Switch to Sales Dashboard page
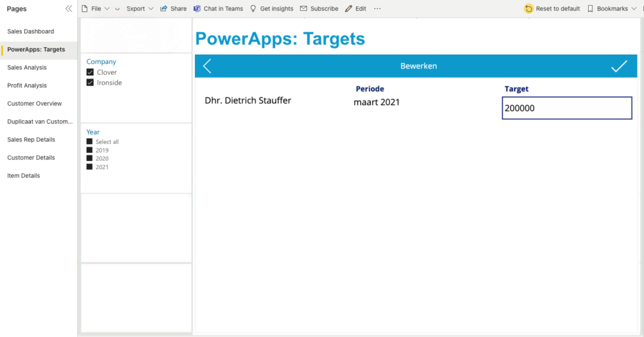Screen dimensions: 644x337 coord(31,31)
